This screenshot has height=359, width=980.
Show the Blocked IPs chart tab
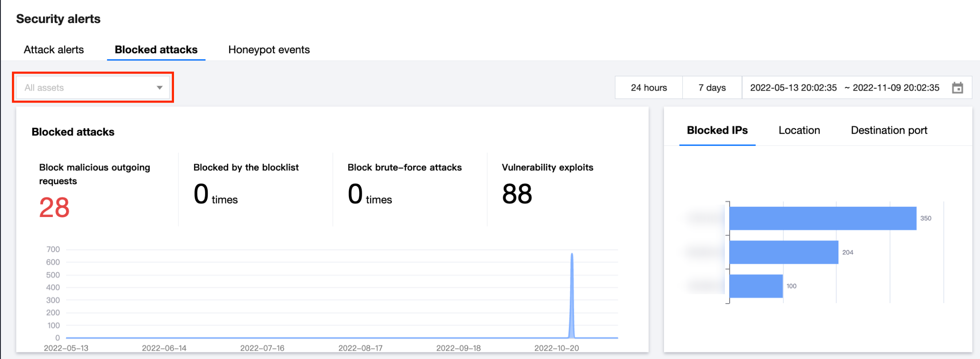(717, 130)
